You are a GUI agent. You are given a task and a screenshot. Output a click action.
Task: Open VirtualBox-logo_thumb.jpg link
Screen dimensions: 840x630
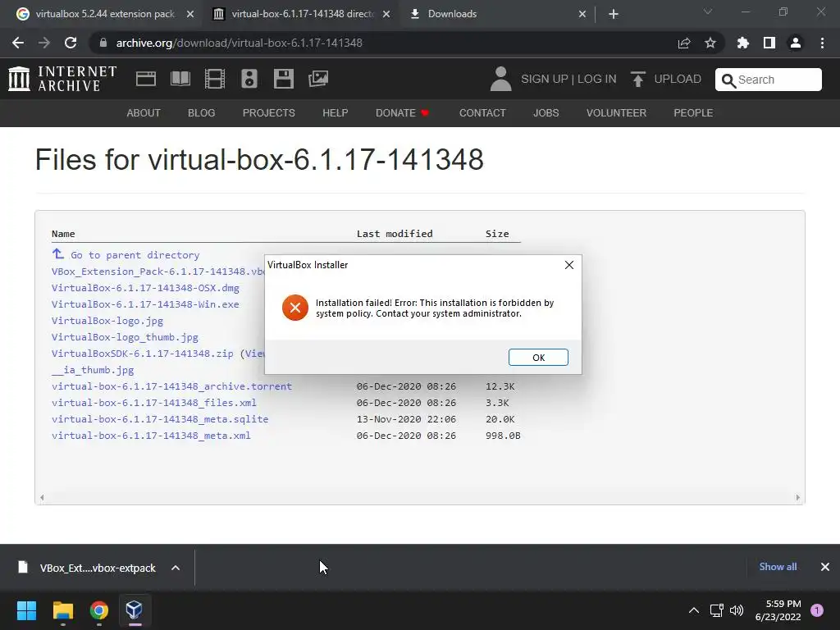click(x=125, y=337)
